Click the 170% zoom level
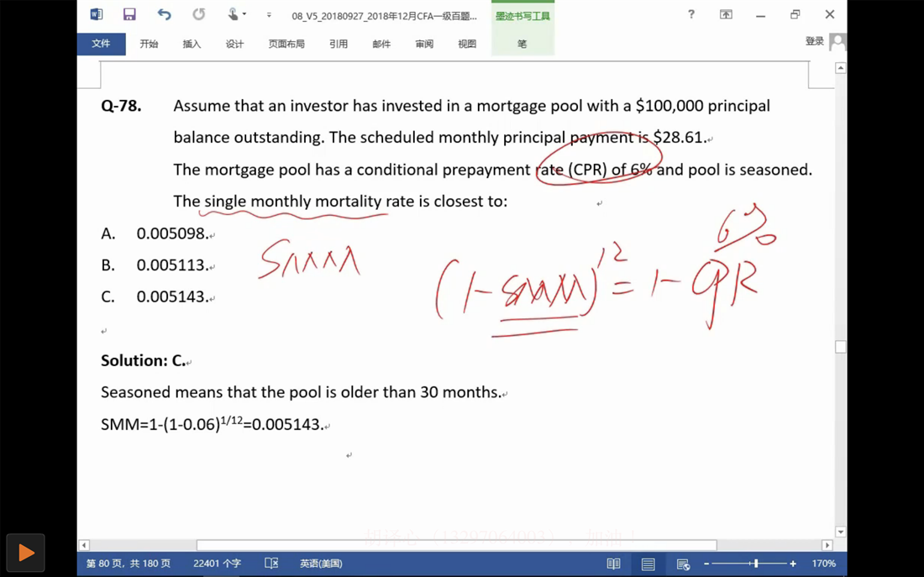924x577 pixels. 823,564
